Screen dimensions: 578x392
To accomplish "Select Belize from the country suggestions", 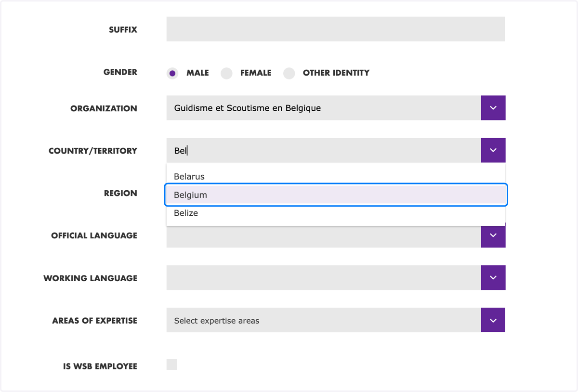I will click(x=336, y=213).
